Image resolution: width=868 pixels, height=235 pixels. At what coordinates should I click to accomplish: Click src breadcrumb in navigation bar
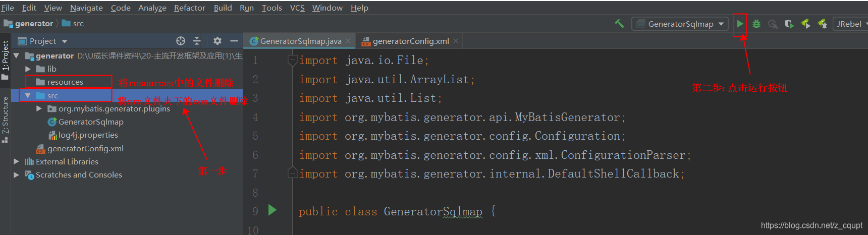click(x=73, y=24)
